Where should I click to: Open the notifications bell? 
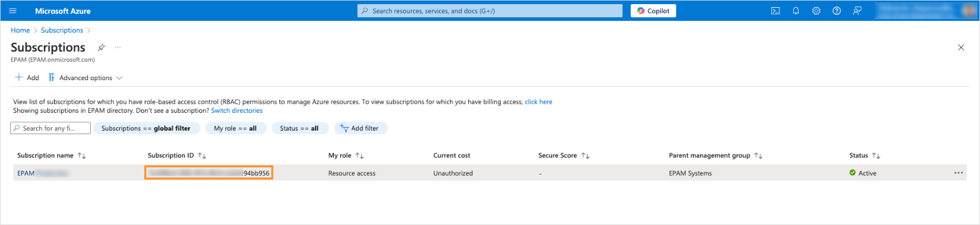[x=796, y=11]
